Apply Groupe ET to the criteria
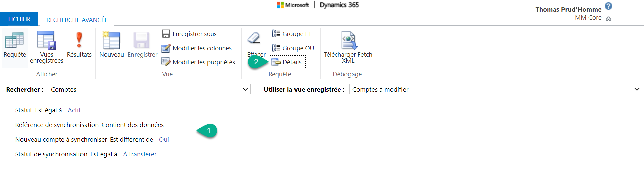Viewport: 644px width, 173px height. 292,34
